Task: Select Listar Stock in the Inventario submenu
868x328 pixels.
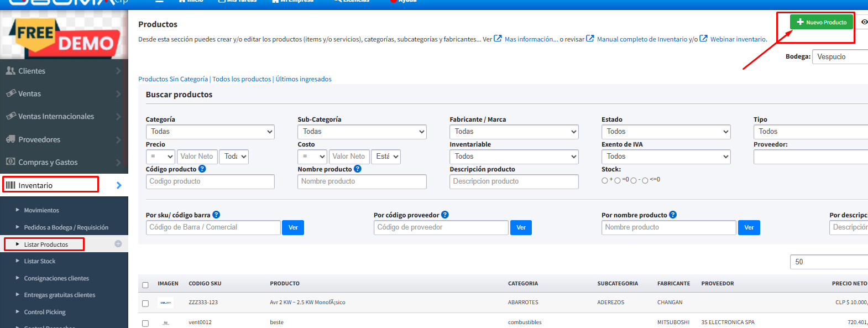Action: pos(40,261)
